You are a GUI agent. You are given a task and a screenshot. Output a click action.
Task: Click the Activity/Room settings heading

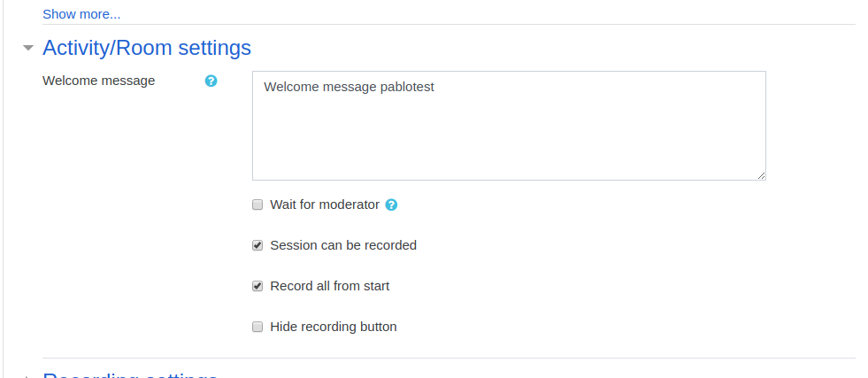[x=147, y=48]
